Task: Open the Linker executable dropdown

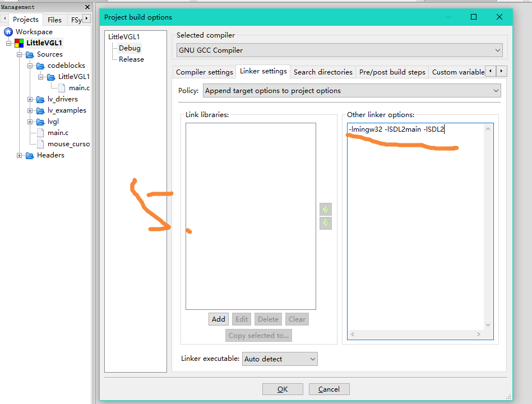Action: click(280, 359)
